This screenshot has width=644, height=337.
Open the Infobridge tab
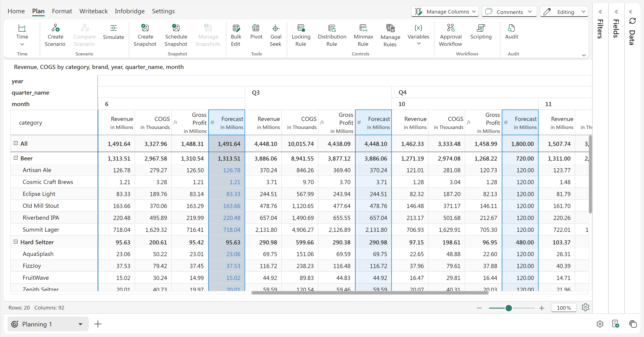pos(130,11)
